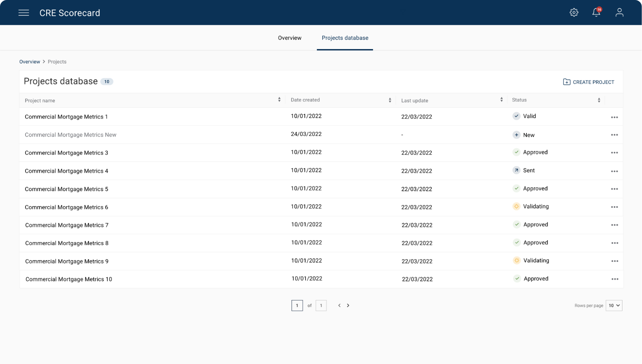Click the projects count badge 10

click(107, 81)
